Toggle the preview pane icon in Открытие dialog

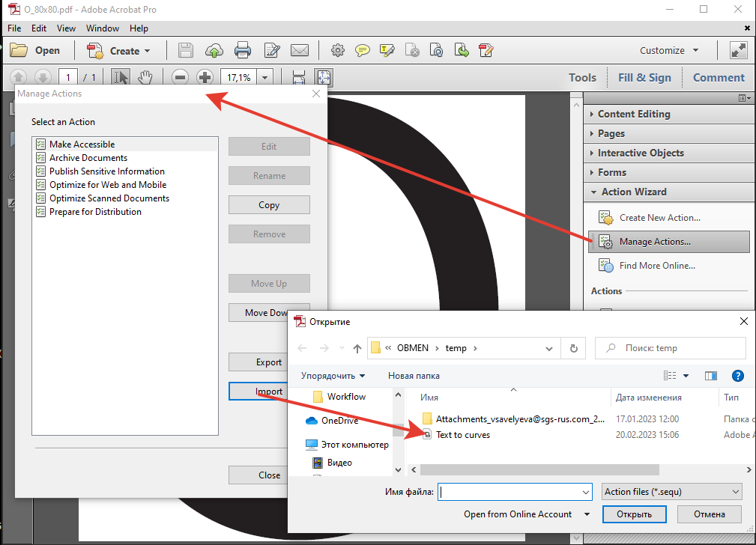tap(711, 375)
